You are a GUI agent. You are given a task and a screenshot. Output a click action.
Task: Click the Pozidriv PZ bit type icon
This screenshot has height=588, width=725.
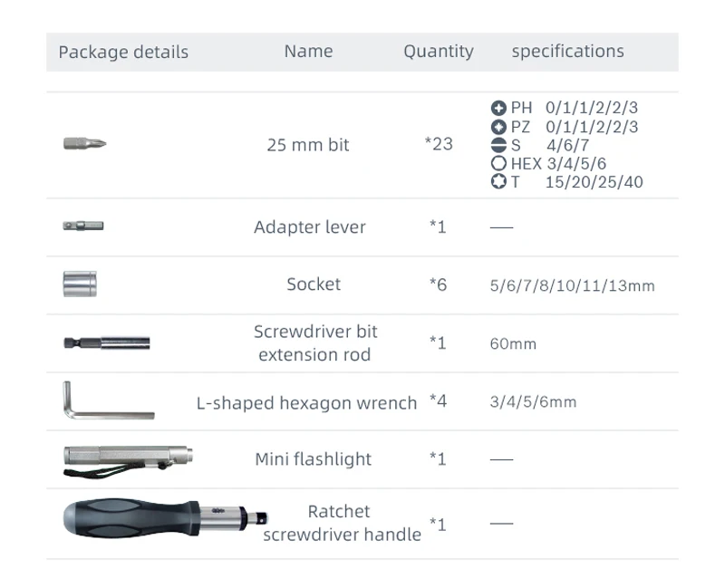click(498, 127)
